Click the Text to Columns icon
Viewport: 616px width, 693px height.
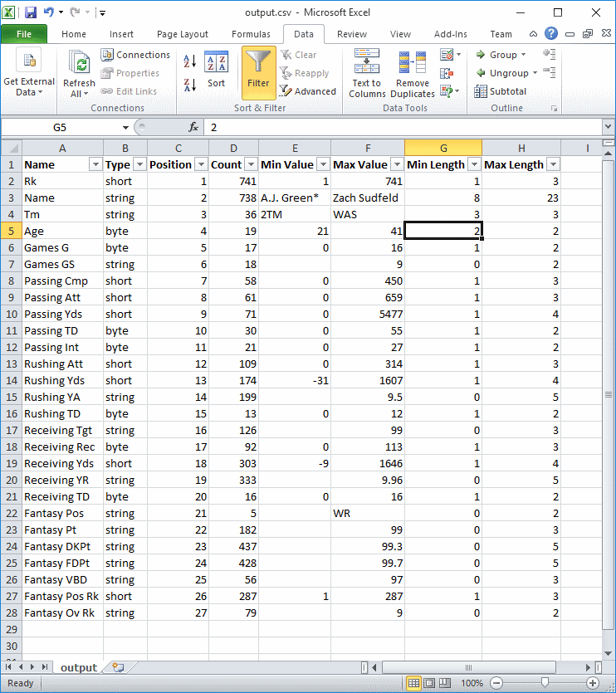pyautogui.click(x=367, y=61)
